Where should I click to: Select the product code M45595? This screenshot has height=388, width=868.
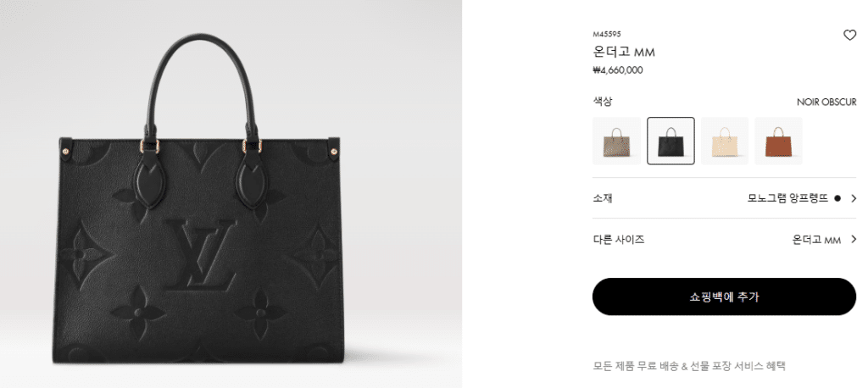[607, 35]
